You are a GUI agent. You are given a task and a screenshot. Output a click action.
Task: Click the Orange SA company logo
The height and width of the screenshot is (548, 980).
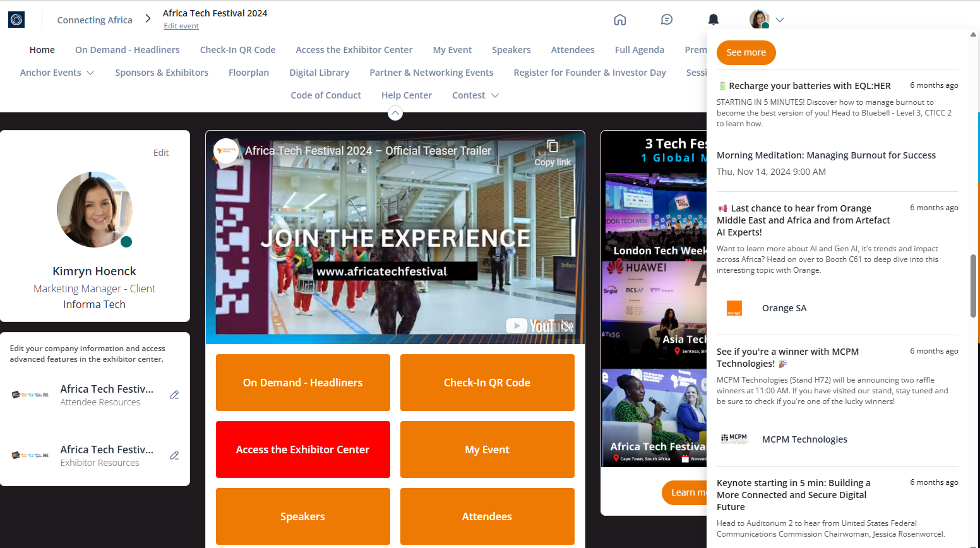click(734, 308)
